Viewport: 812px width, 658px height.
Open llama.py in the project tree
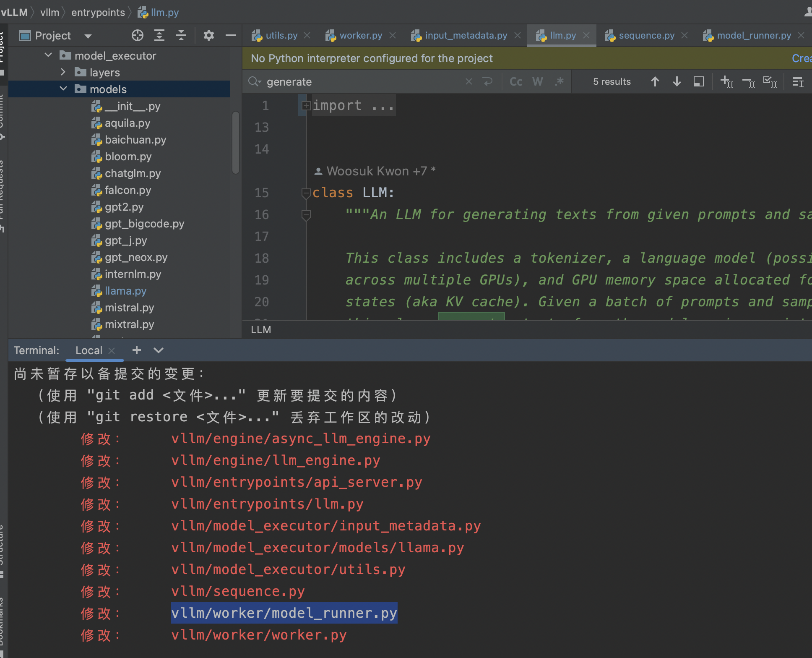(125, 291)
